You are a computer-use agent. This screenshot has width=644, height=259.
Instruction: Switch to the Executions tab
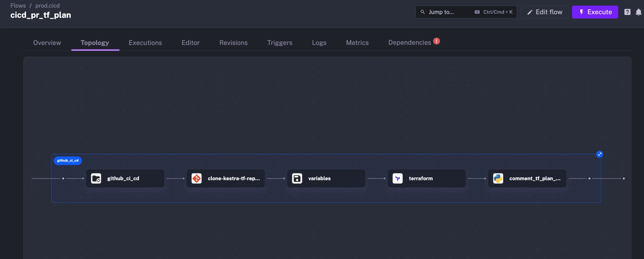point(145,43)
